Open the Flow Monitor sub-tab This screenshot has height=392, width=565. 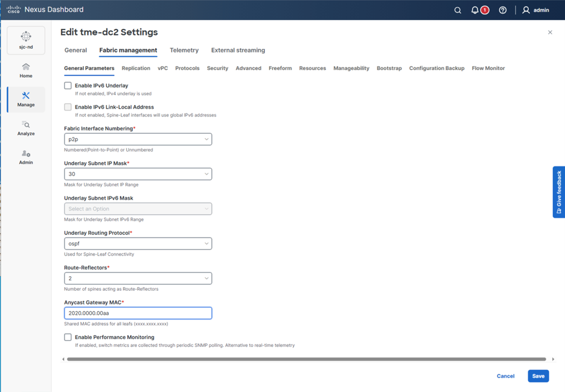pyautogui.click(x=488, y=68)
